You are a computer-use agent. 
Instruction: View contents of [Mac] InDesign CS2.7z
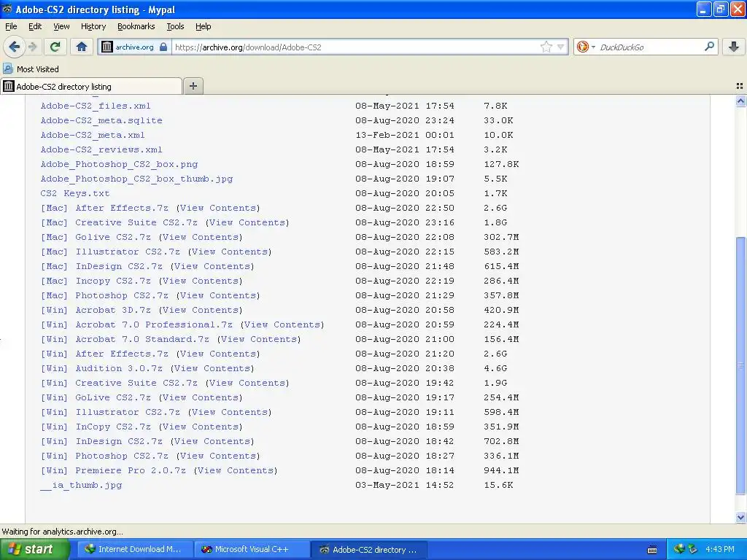pyautogui.click(x=212, y=266)
